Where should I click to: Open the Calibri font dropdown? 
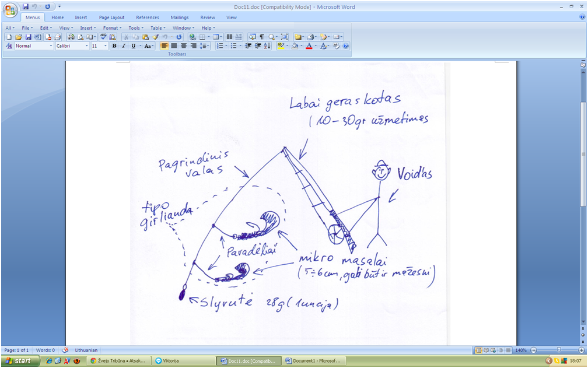pyautogui.click(x=86, y=45)
